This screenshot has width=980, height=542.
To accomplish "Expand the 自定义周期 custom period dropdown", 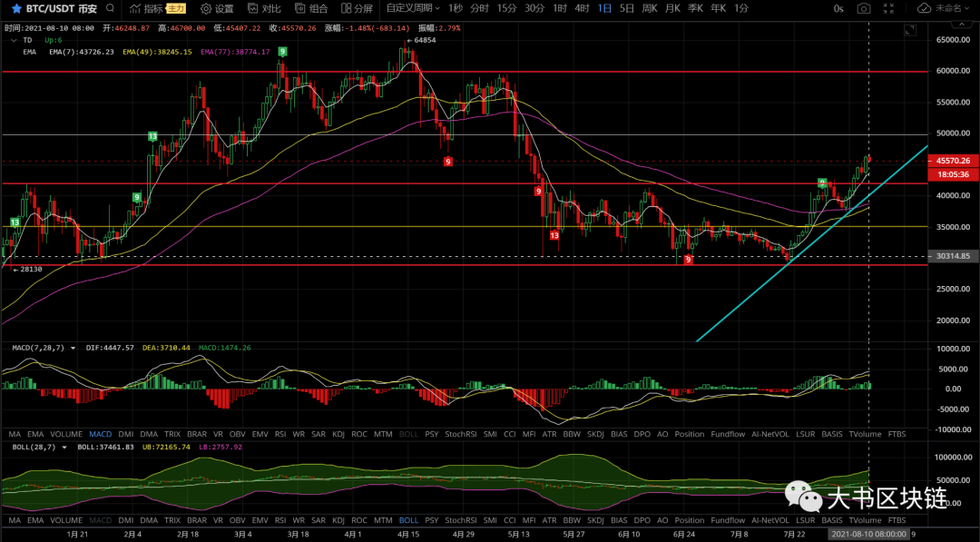I will click(x=413, y=8).
